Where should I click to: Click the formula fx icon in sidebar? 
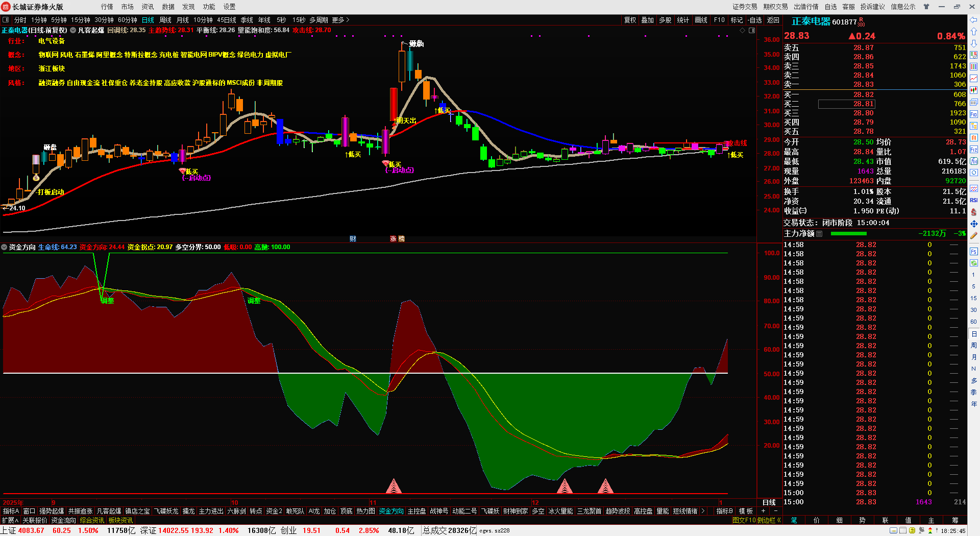[974, 161]
